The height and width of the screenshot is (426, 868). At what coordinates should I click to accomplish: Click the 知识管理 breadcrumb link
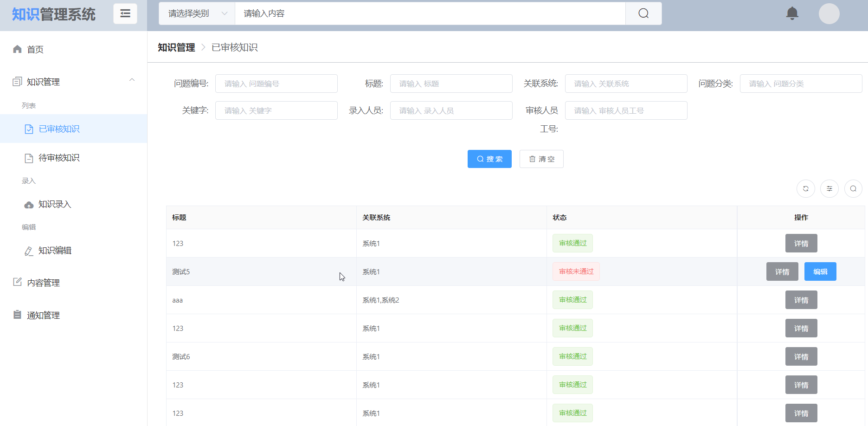pyautogui.click(x=176, y=47)
